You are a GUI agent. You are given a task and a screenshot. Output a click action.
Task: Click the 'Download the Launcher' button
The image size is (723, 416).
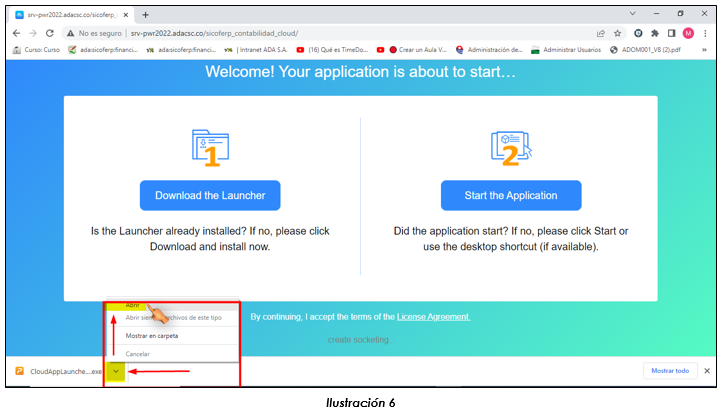tap(210, 195)
